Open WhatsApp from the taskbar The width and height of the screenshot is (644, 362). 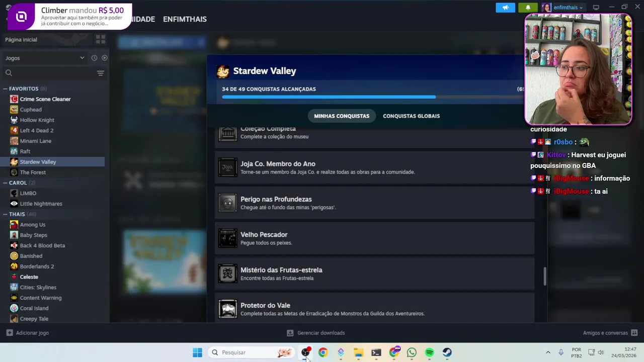pos(412,352)
